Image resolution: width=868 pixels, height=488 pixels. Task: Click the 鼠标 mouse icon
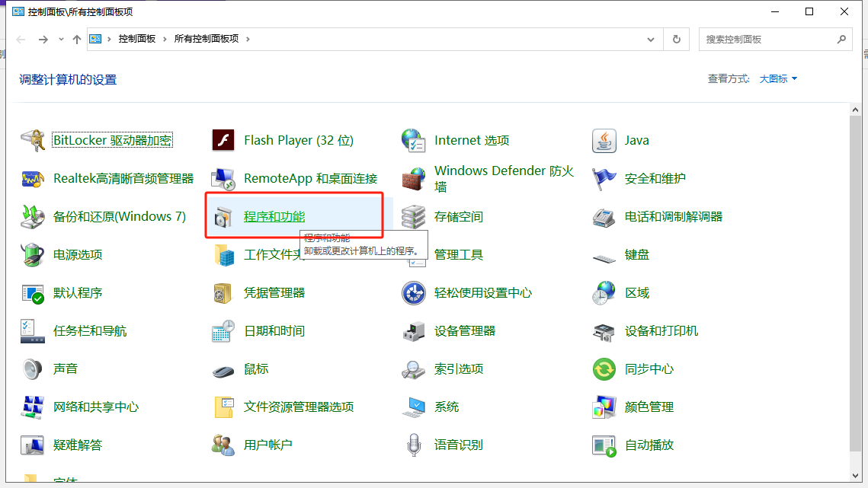[223, 372]
